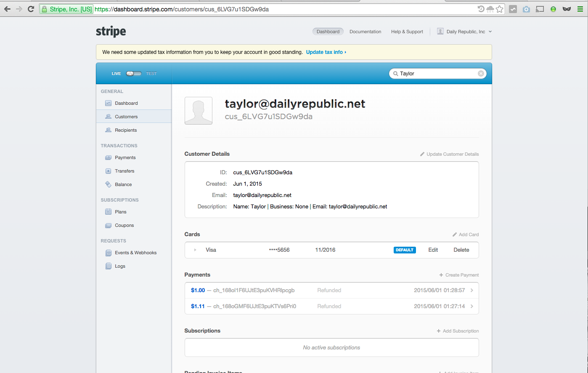Bookmark this page with star icon
Screen dimensions: 588x373
click(x=499, y=9)
